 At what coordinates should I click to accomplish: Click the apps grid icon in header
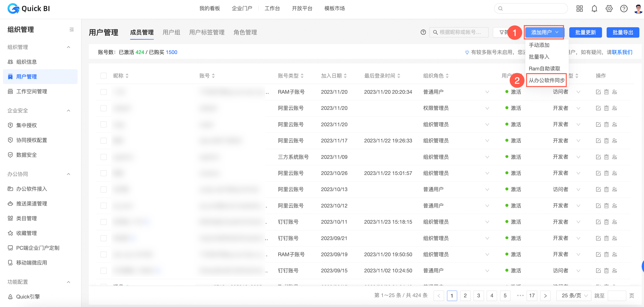[579, 9]
